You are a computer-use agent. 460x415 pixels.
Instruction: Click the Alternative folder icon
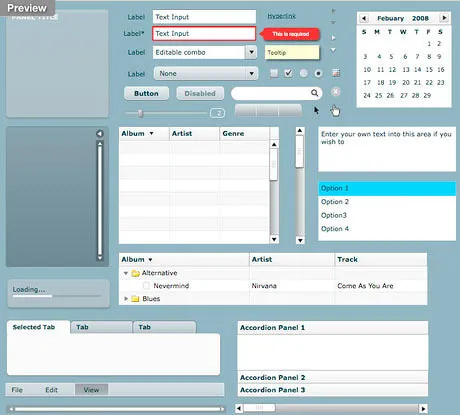135,273
